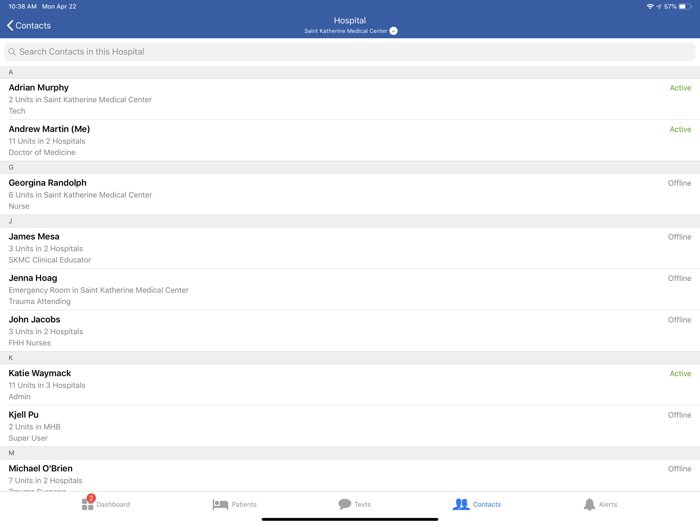Tap Active status for Andrew Martin
Viewport: 700px width, 525px height.
tap(680, 129)
